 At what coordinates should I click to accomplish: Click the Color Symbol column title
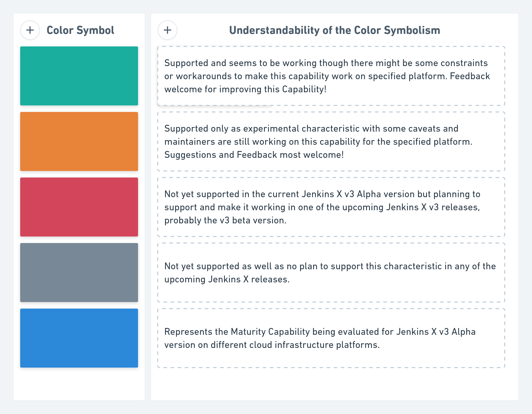click(80, 30)
